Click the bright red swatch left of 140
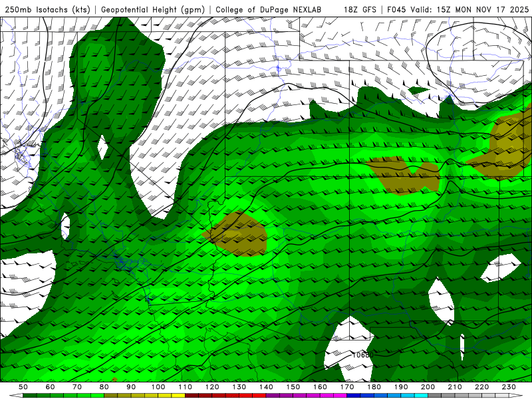Image resolution: width=532 pixels, height=399 pixels. click(x=259, y=396)
